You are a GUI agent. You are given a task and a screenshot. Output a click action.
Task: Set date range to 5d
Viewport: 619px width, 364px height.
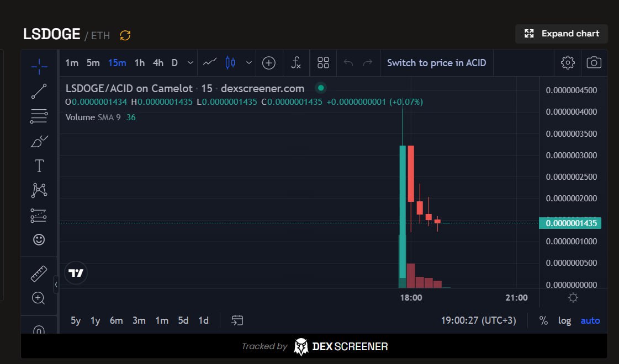183,320
